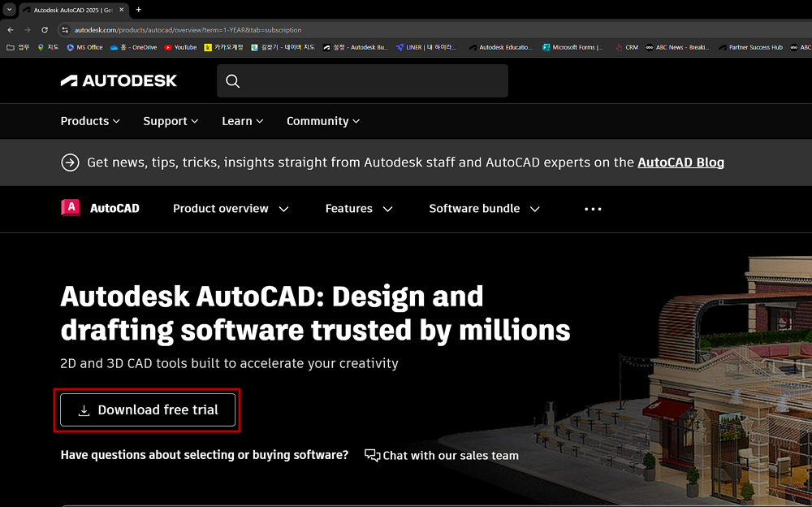Open the 지도 bookmark
Image resolution: width=812 pixels, height=507 pixels.
click(48, 47)
